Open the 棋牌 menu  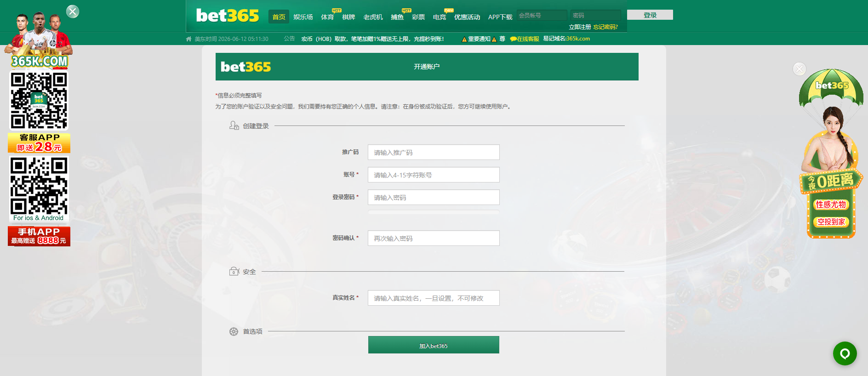pos(348,17)
